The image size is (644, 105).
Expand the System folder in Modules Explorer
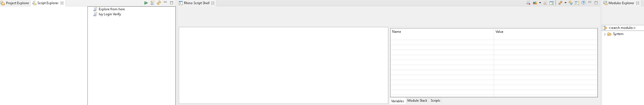(x=605, y=34)
